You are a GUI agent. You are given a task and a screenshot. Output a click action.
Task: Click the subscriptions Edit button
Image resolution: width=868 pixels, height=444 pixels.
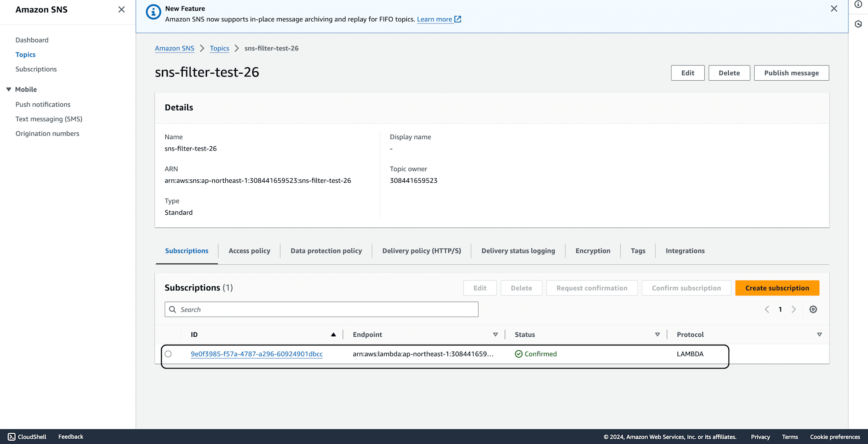480,288
